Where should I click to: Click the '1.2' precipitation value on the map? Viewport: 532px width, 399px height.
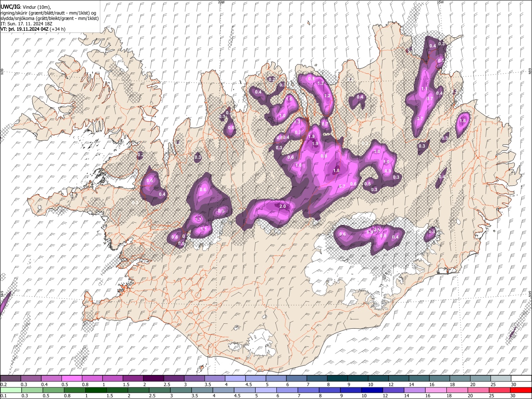point(327,96)
